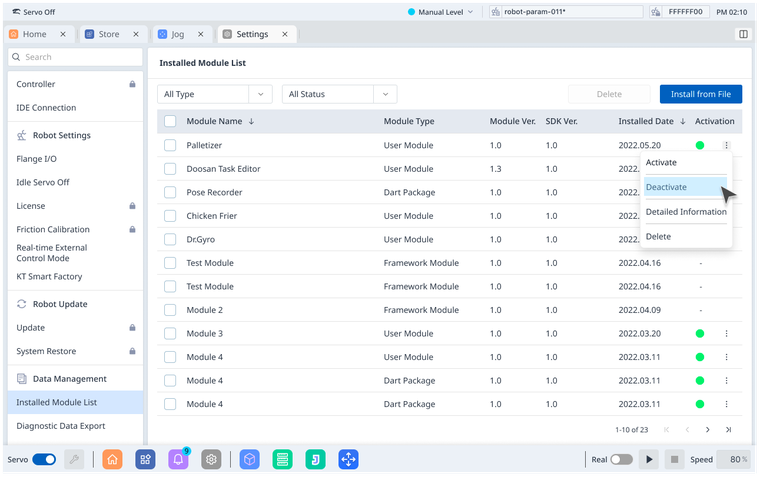
Task: Open three-dot menu for Module 3 row
Action: [x=727, y=333]
